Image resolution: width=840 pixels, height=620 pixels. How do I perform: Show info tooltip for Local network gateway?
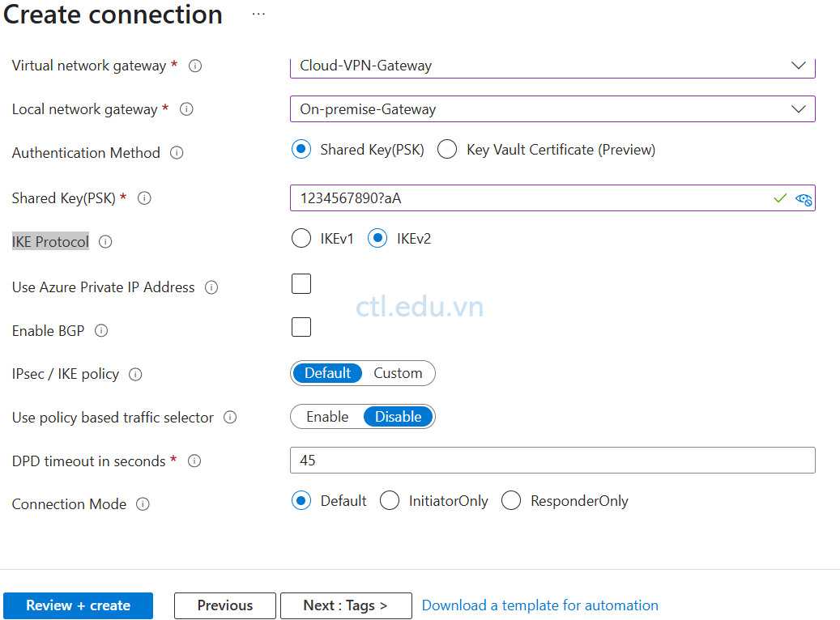tap(186, 109)
